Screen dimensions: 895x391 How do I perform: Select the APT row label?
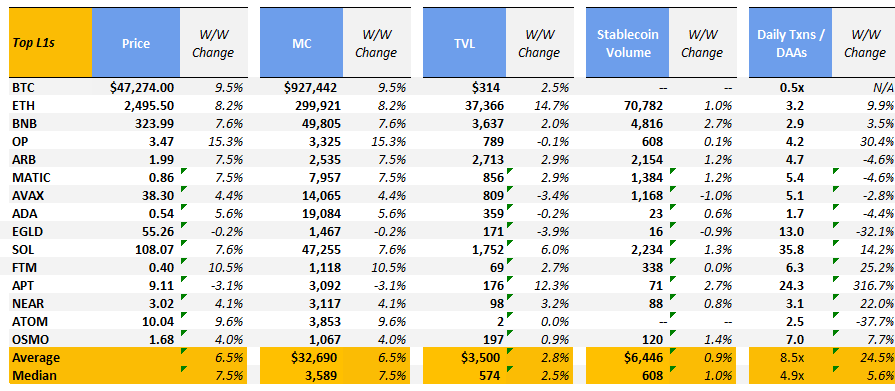pos(22,286)
